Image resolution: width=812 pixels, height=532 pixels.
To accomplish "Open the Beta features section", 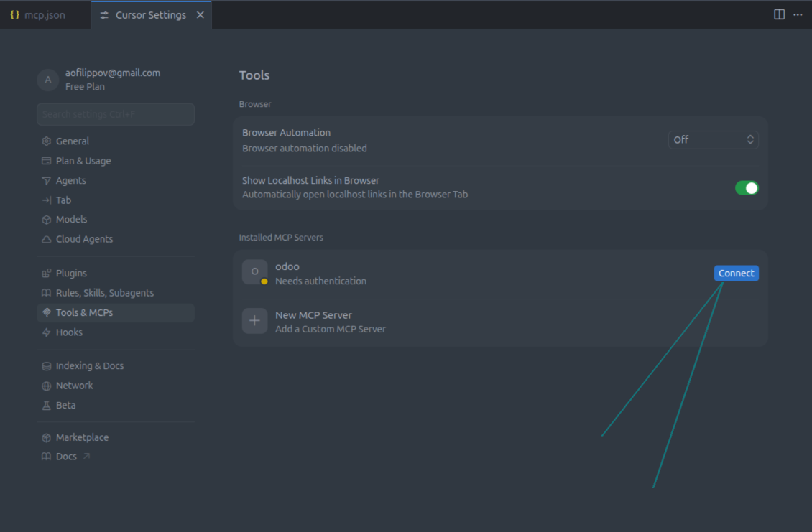I will point(65,405).
